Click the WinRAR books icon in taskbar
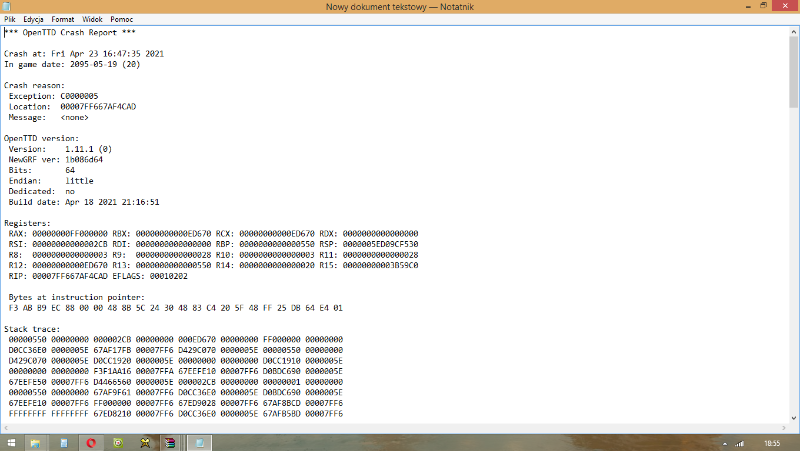 tap(169, 443)
